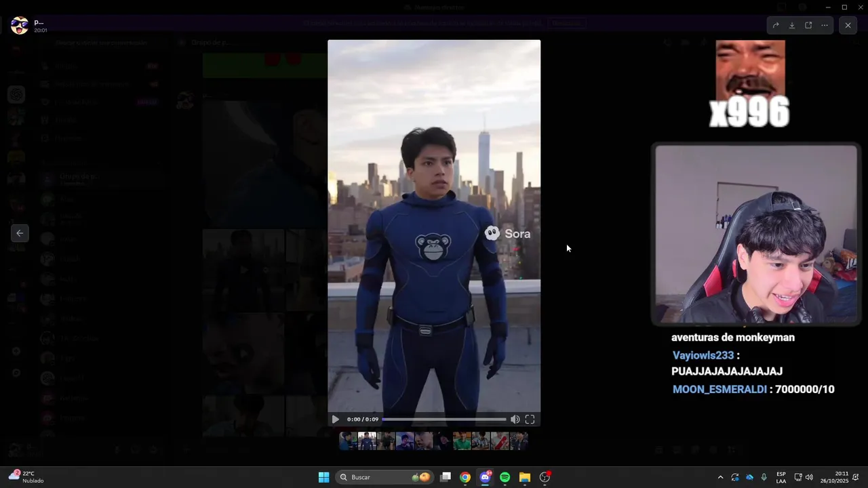Open the clock showing 20:11 26/10/2025
Screen dimensions: 868x488
(834, 477)
